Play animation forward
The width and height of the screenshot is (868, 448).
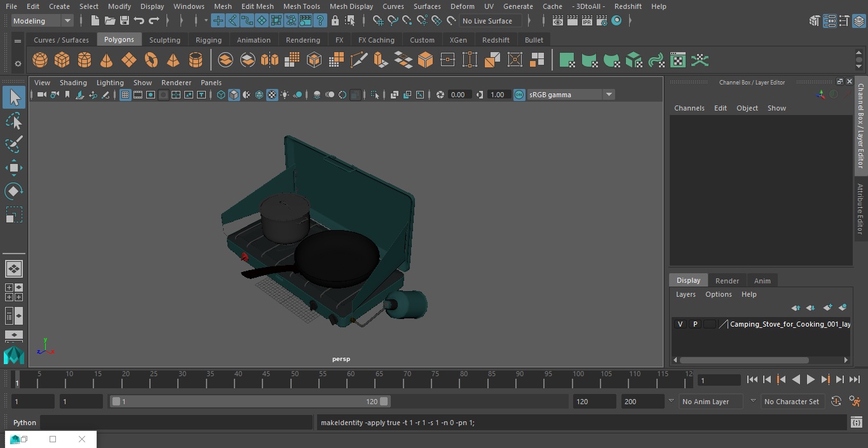810,379
